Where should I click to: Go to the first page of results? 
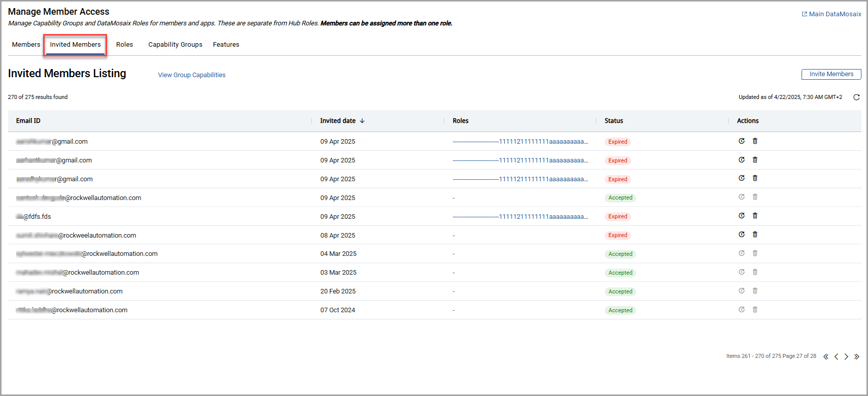(826, 357)
